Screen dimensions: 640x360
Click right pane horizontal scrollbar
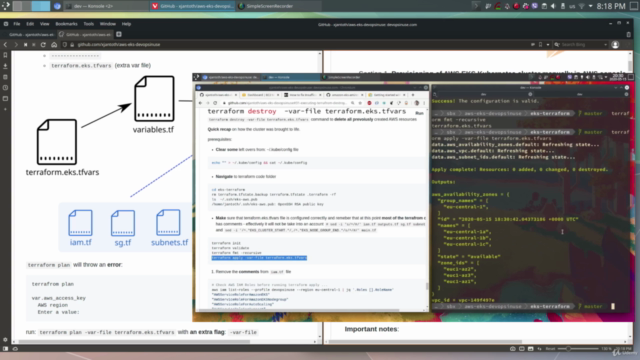tap(426, 342)
